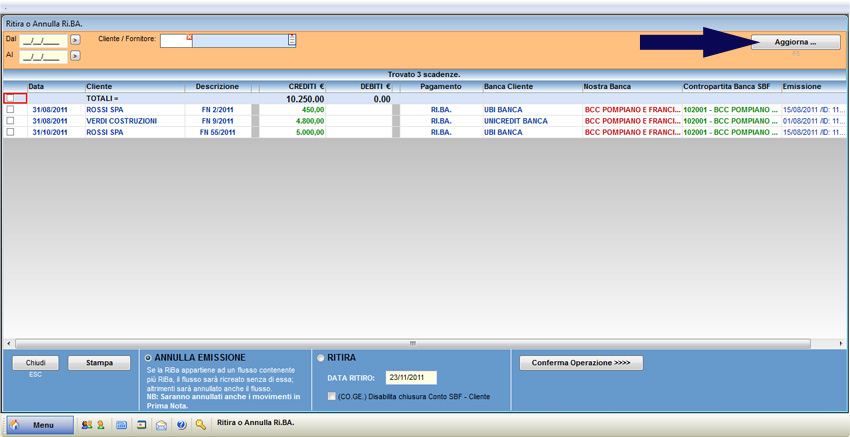Click the two-users icon in taskbar

pyautogui.click(x=87, y=425)
